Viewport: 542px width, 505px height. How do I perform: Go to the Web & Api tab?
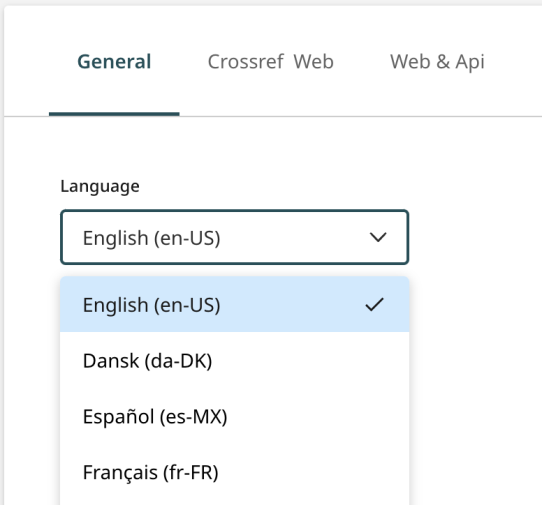[x=437, y=62]
